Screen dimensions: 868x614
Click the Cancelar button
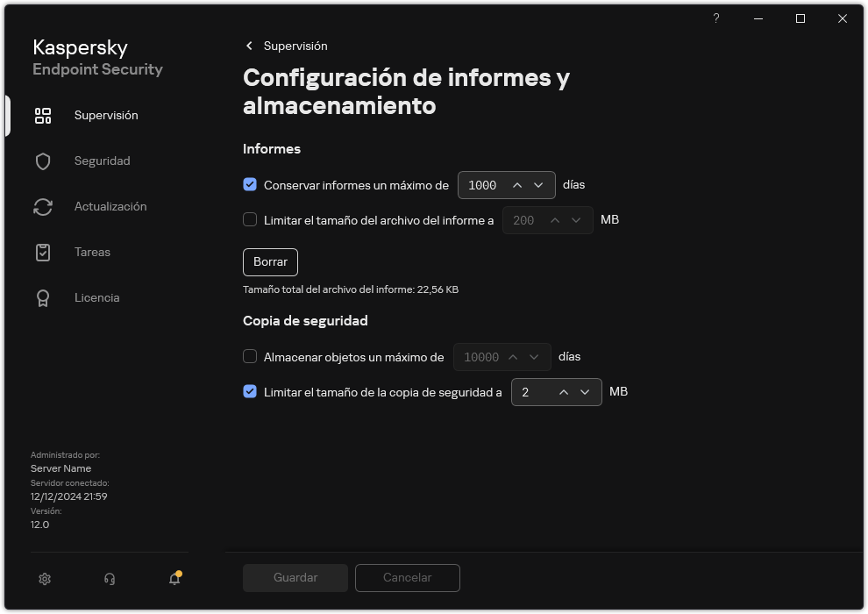pyautogui.click(x=407, y=577)
